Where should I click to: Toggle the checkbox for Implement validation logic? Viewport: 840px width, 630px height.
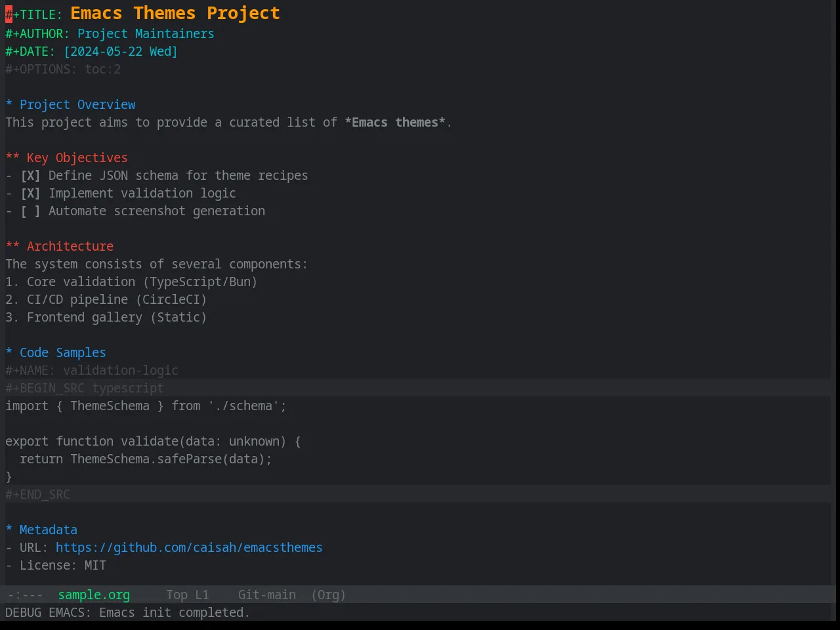pos(30,193)
